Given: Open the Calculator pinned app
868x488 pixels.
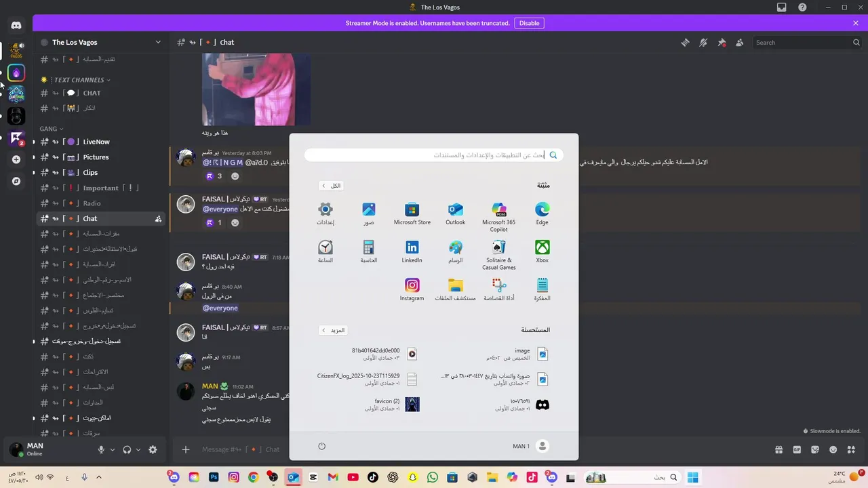Looking at the screenshot, I should [x=369, y=252].
